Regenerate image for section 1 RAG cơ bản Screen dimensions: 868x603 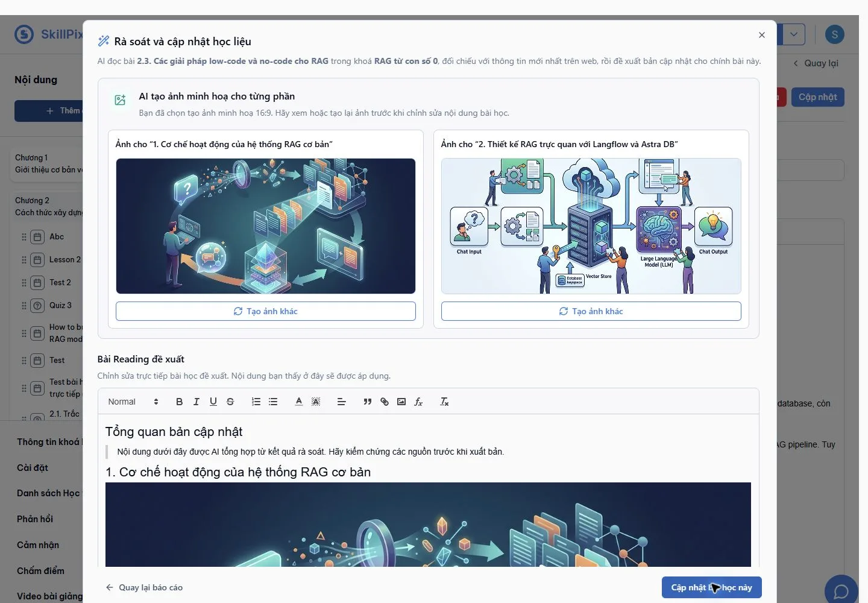pos(266,311)
